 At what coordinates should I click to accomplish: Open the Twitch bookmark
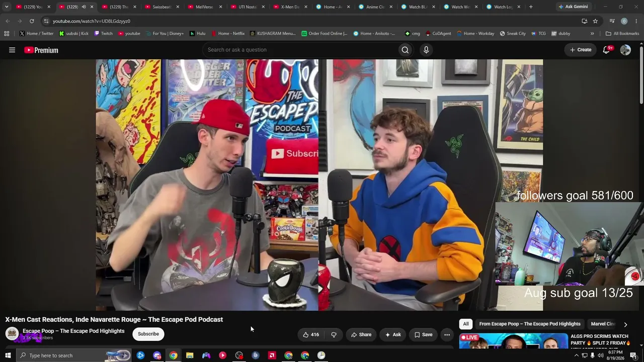104,34
